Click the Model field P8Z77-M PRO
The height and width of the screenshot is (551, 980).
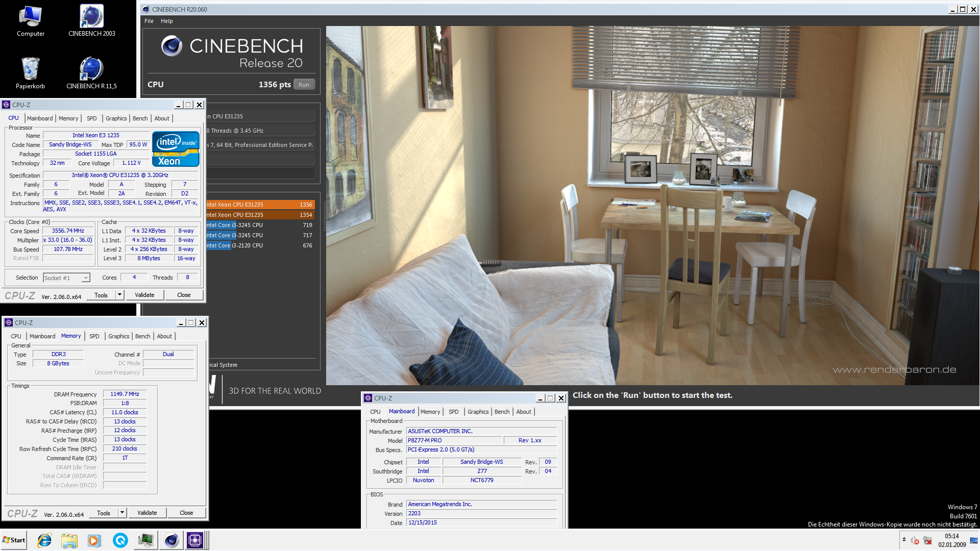point(454,440)
